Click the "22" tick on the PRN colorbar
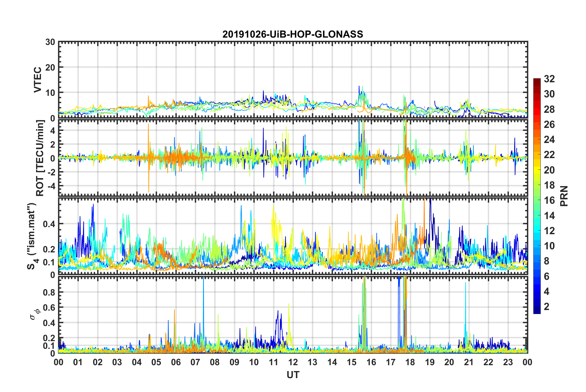Viewport: 586px width, 392px height. coord(549,155)
